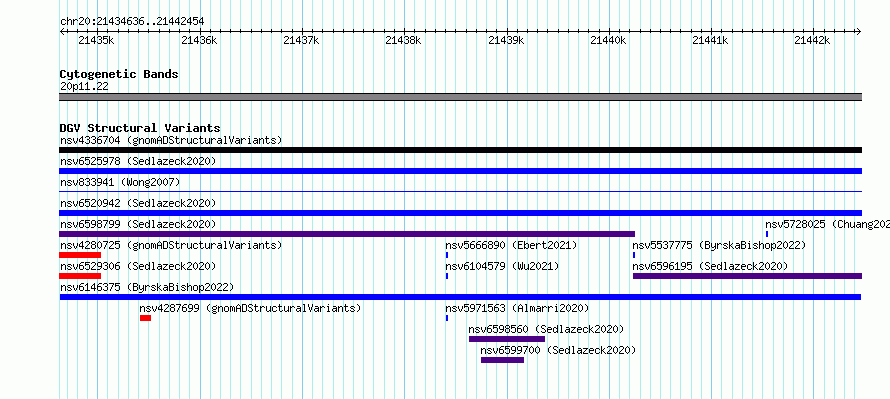
Task: Click the nsv6520942 (Sedlazeck2020) label
Action: pos(138,203)
